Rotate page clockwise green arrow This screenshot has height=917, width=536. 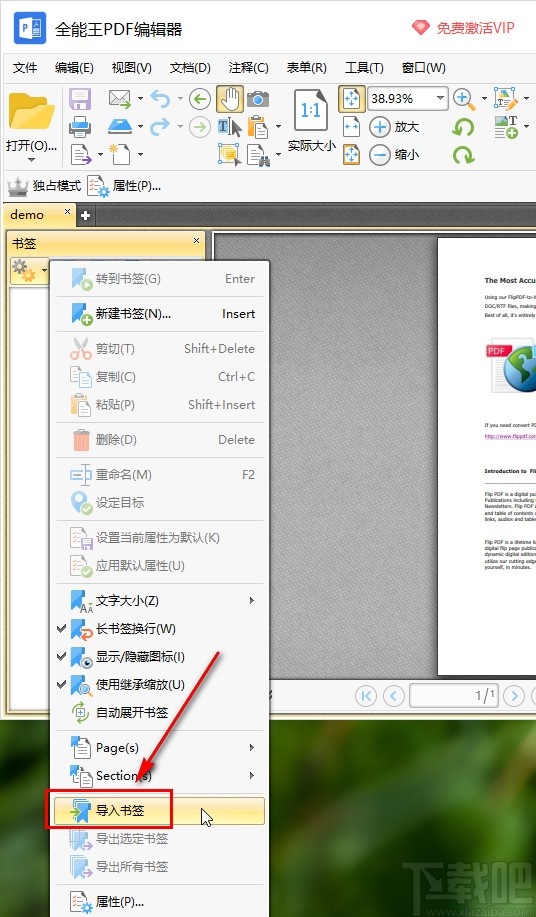pos(464,155)
